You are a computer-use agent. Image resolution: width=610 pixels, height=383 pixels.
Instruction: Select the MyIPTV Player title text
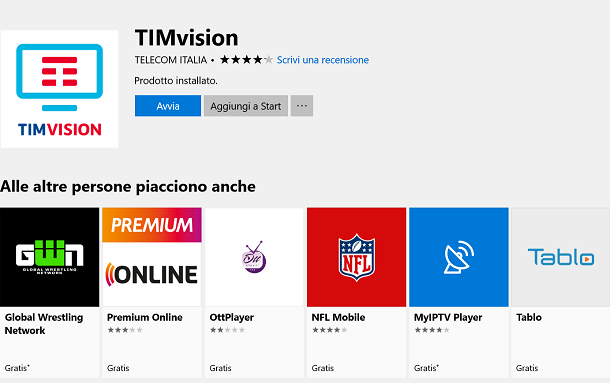[x=448, y=317]
